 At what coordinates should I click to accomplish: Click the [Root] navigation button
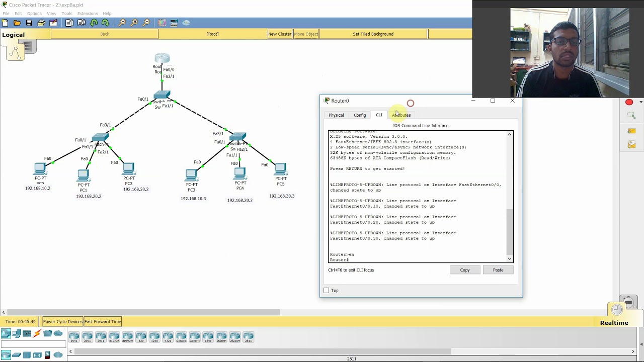pyautogui.click(x=212, y=34)
